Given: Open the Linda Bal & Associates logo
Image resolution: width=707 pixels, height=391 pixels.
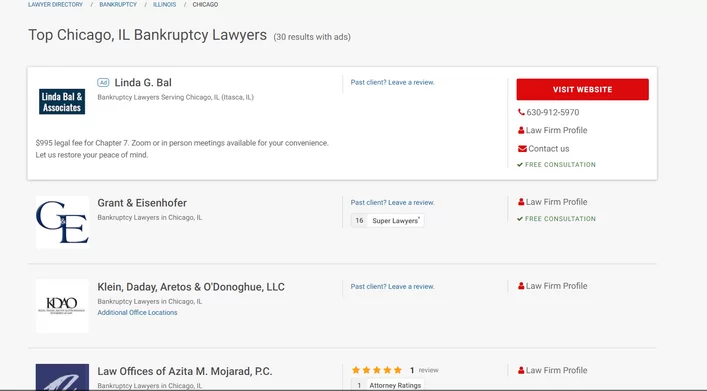Looking at the screenshot, I should (62, 101).
